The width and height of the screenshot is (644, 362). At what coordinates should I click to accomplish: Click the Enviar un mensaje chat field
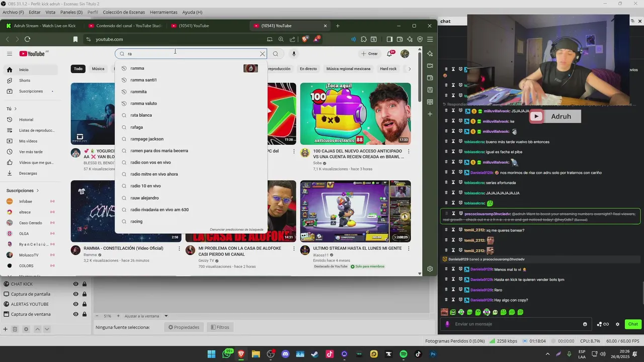tap(516, 324)
